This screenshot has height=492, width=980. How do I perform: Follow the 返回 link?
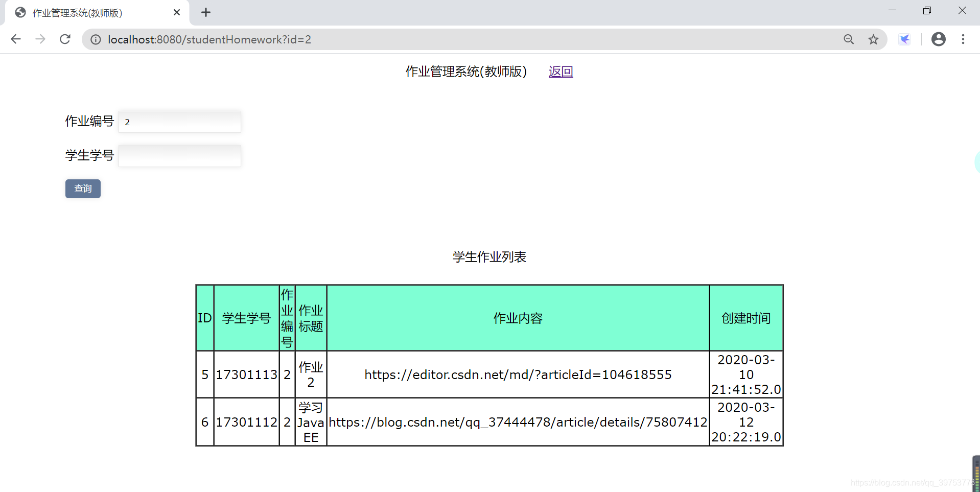561,72
